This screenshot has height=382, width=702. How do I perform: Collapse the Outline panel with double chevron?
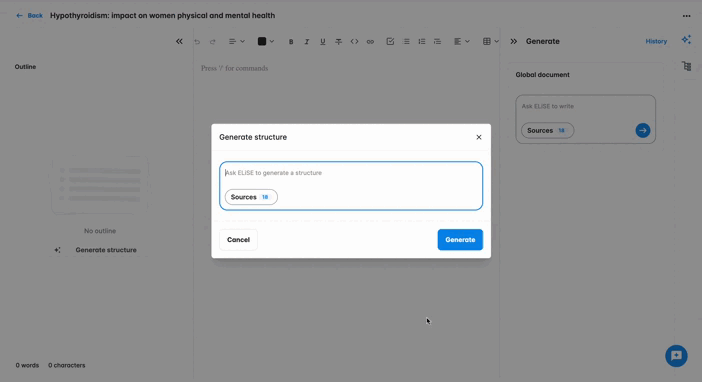click(179, 41)
